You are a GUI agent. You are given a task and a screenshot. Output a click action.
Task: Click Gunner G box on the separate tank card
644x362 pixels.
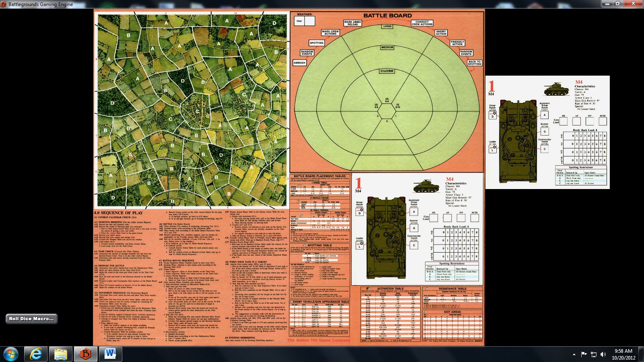pos(545,131)
